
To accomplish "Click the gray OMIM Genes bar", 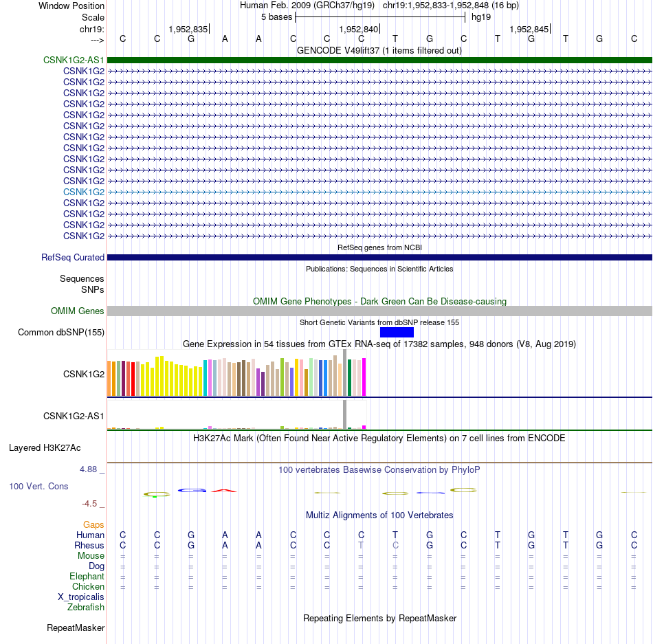I will pos(379,311).
